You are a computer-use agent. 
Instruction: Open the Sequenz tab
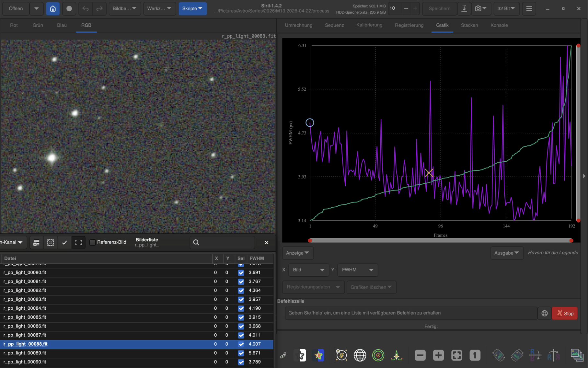click(334, 25)
